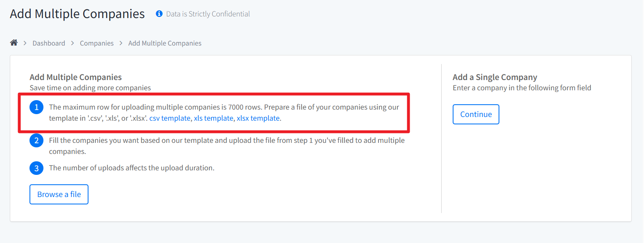Download the xls template
The image size is (644, 243).
(213, 118)
